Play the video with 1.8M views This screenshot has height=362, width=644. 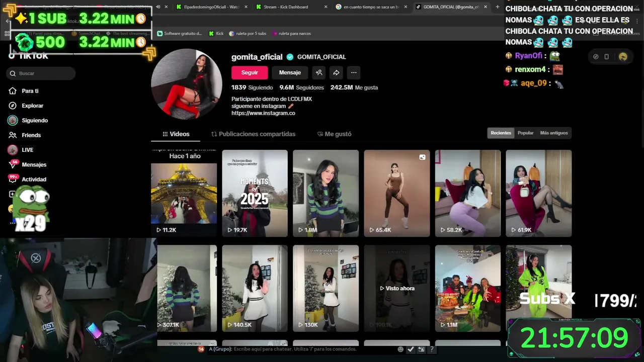coord(326,193)
